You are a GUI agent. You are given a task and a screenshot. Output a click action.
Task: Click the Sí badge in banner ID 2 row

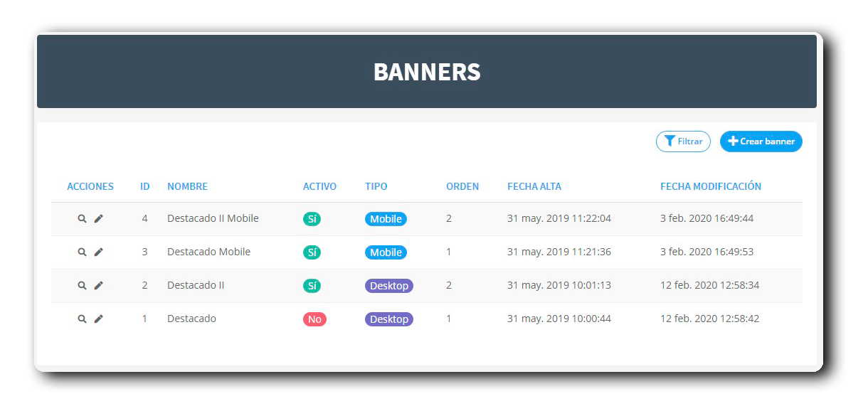click(312, 286)
